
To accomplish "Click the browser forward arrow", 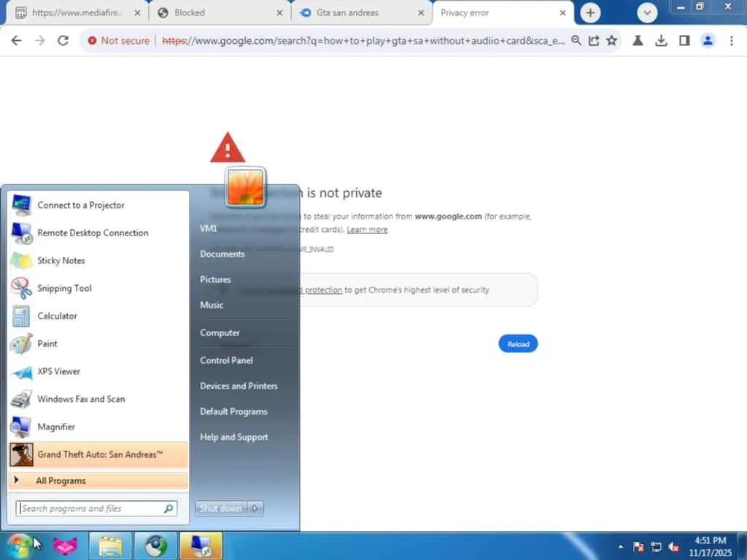I will coord(40,41).
